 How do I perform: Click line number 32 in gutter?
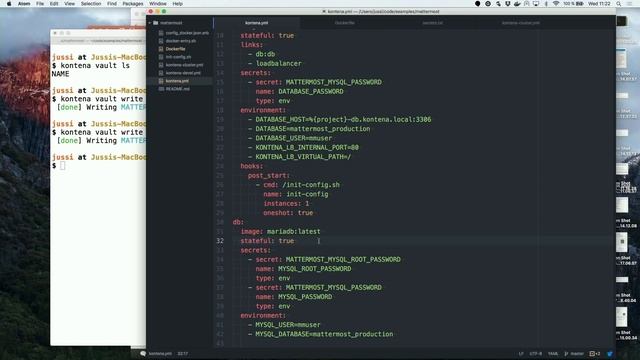click(220, 241)
